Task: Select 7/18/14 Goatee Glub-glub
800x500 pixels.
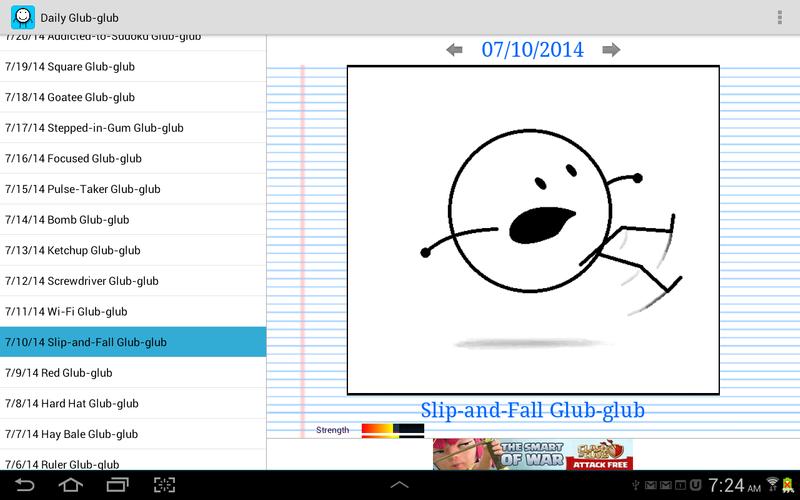Action: click(x=133, y=97)
